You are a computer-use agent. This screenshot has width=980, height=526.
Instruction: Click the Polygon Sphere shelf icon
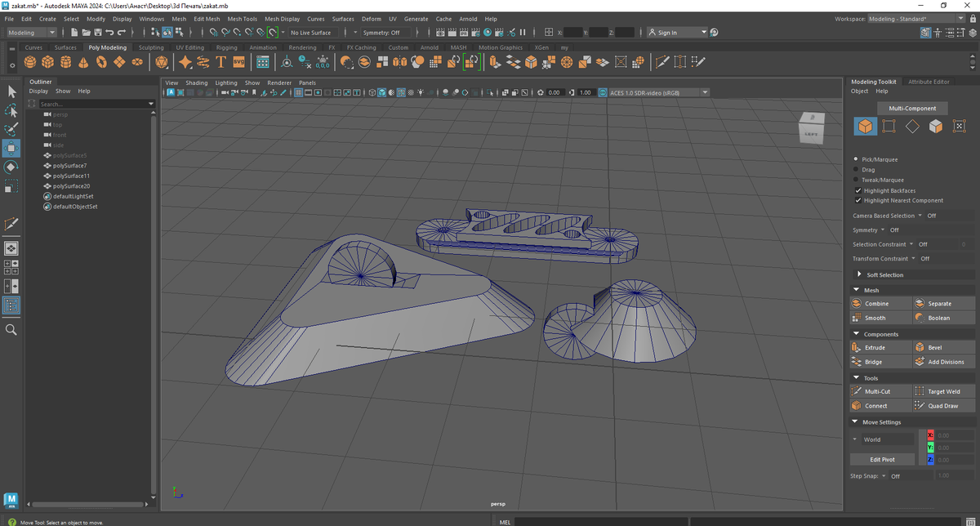point(30,63)
